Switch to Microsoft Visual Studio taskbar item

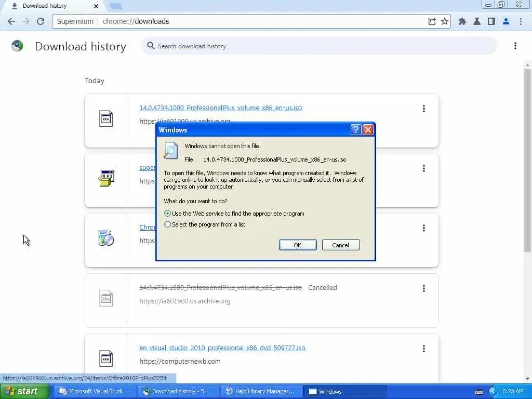(x=96, y=392)
